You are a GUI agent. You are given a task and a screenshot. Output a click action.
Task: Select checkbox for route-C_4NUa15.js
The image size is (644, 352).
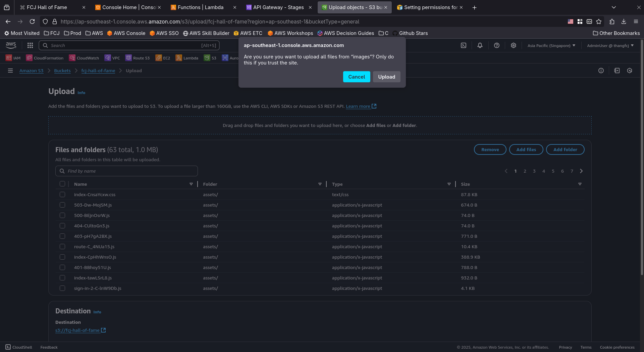(x=62, y=247)
